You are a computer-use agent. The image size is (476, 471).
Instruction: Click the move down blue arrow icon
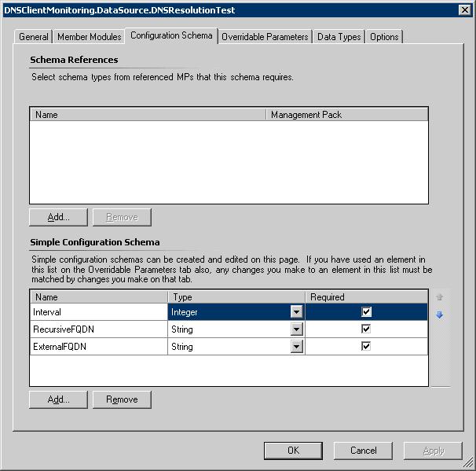[440, 315]
